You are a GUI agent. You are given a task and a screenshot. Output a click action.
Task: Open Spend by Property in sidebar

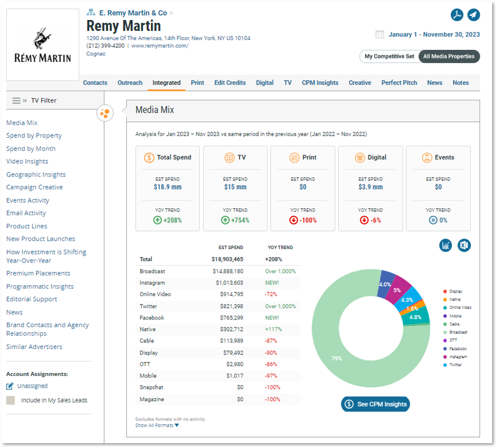pos(34,136)
